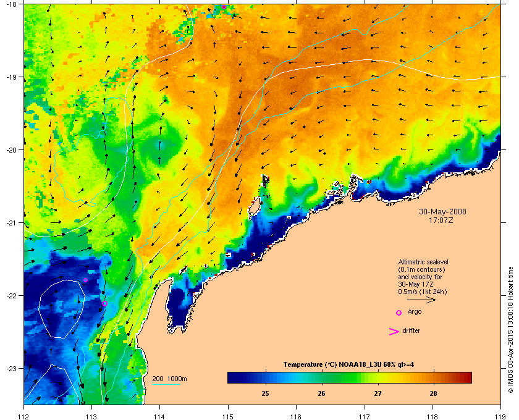Click the magenta drifter legend symbol
519x420 pixels.
[394, 332]
